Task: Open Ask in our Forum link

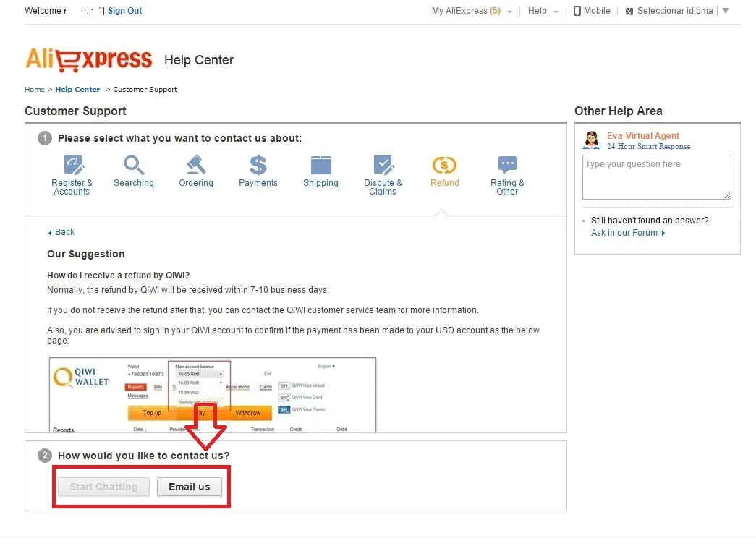Action: click(x=628, y=233)
